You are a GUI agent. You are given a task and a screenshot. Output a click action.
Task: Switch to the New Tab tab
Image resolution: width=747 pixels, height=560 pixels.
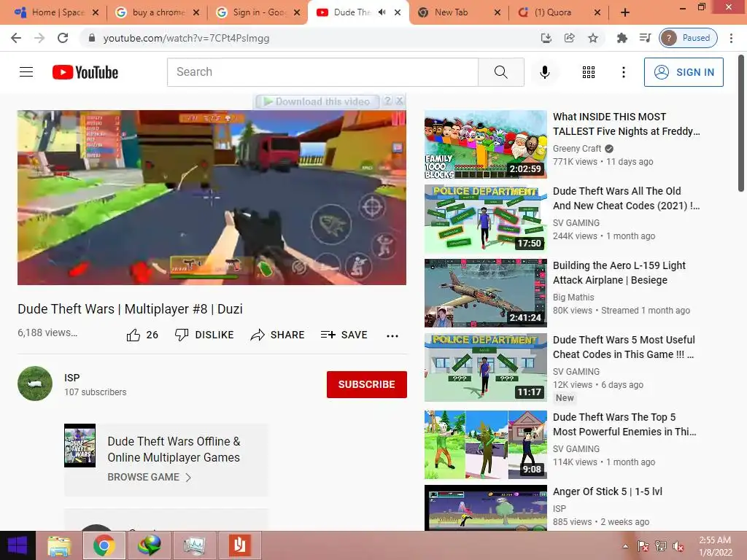coord(458,12)
